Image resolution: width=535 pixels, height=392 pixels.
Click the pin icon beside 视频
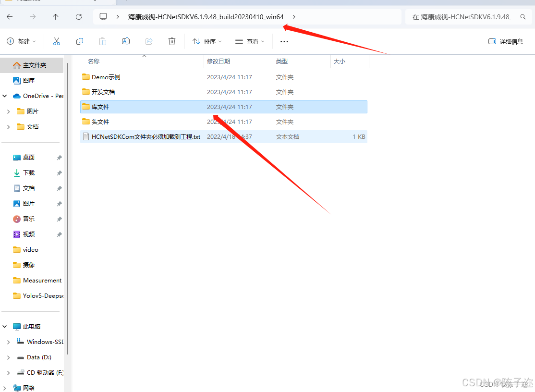pyautogui.click(x=60, y=234)
